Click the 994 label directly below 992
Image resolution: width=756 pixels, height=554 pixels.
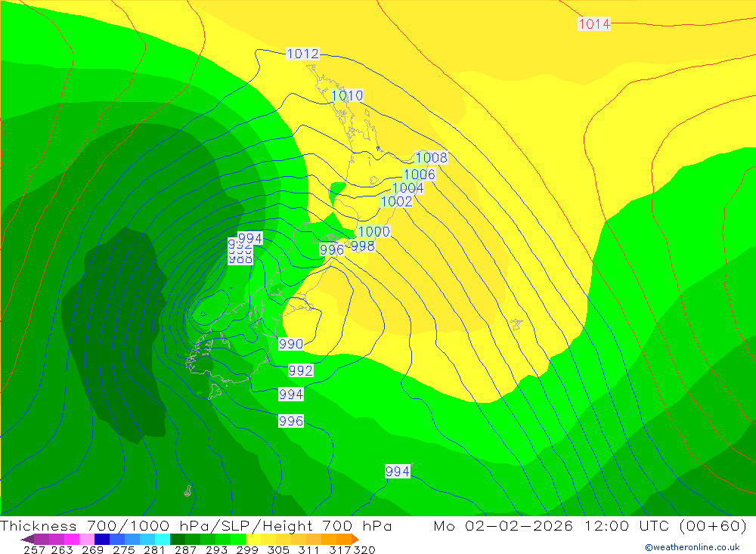[291, 395]
